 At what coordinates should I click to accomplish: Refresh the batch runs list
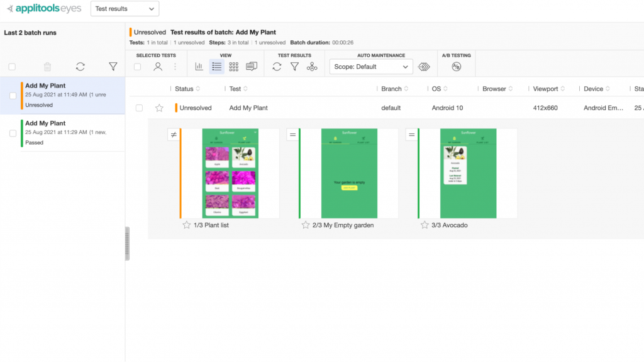(80, 66)
